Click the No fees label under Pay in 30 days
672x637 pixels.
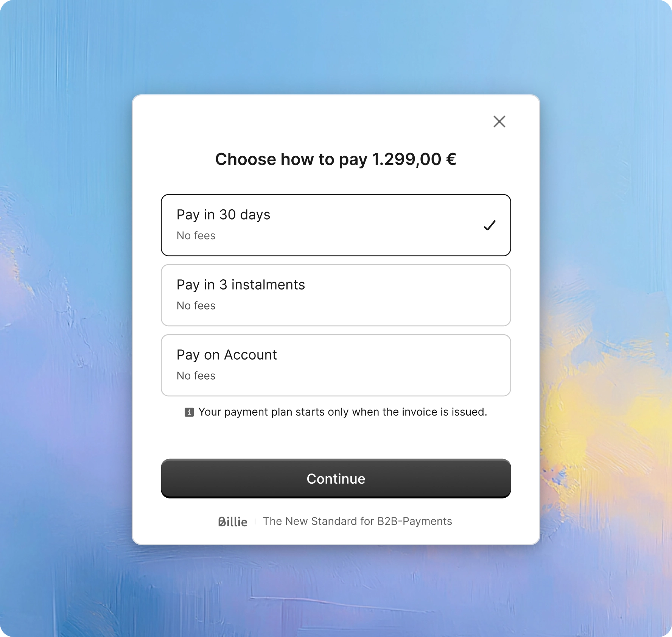196,235
